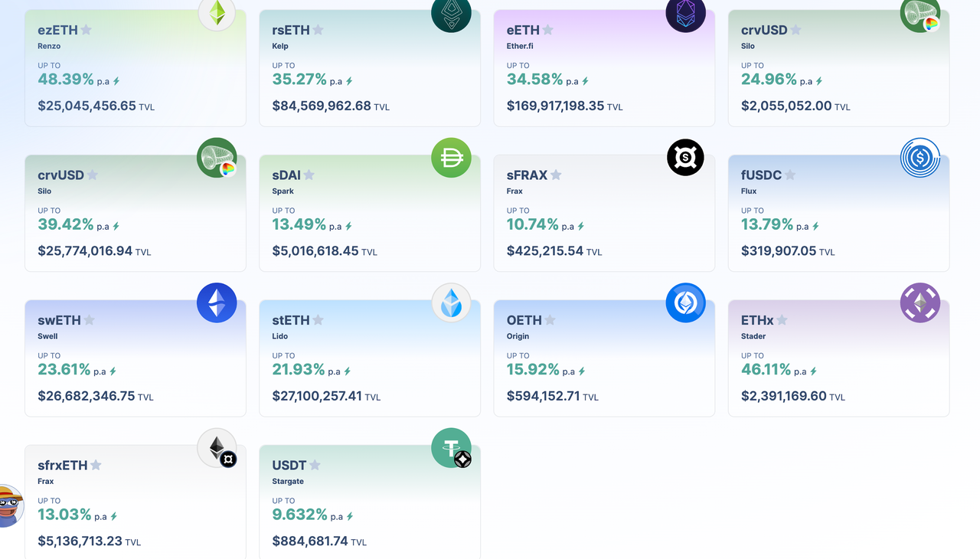This screenshot has height=559, width=980.
Task: Click the "Origin" protocol label
Action: coord(518,336)
